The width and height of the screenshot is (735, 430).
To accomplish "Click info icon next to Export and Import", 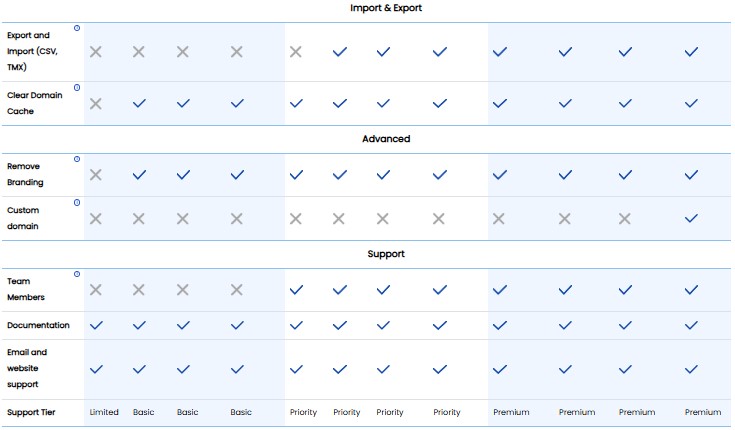I will (x=77, y=29).
